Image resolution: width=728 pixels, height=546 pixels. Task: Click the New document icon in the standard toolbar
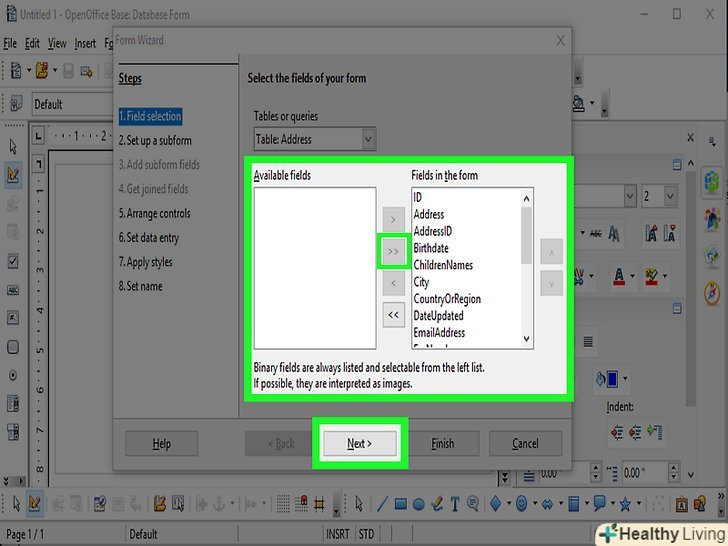point(16,71)
